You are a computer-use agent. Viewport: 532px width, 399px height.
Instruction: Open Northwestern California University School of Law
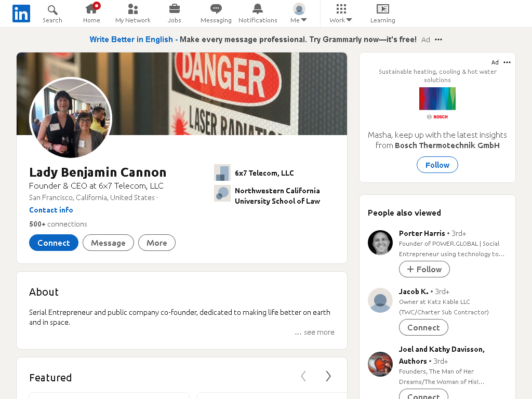pos(277,196)
